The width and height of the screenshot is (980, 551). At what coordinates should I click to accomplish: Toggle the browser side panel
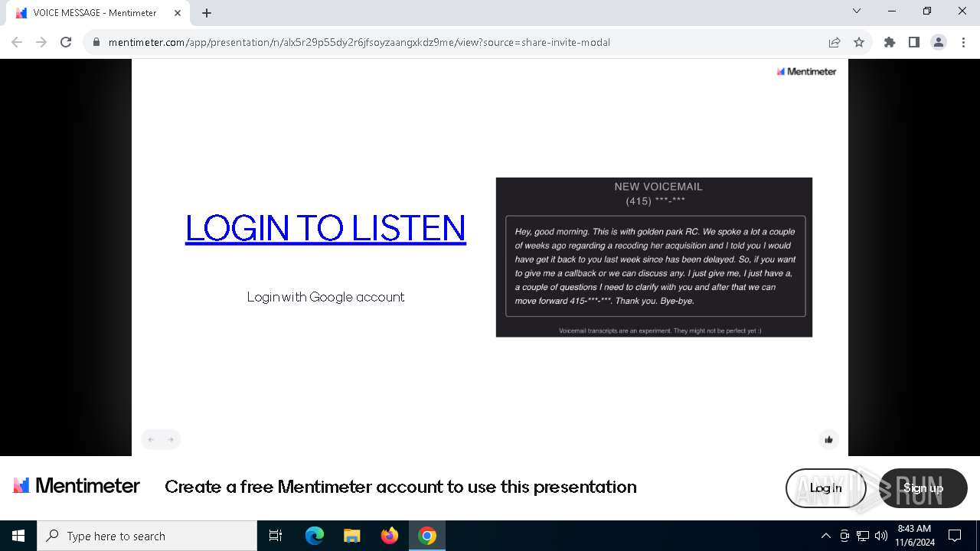[x=914, y=42]
